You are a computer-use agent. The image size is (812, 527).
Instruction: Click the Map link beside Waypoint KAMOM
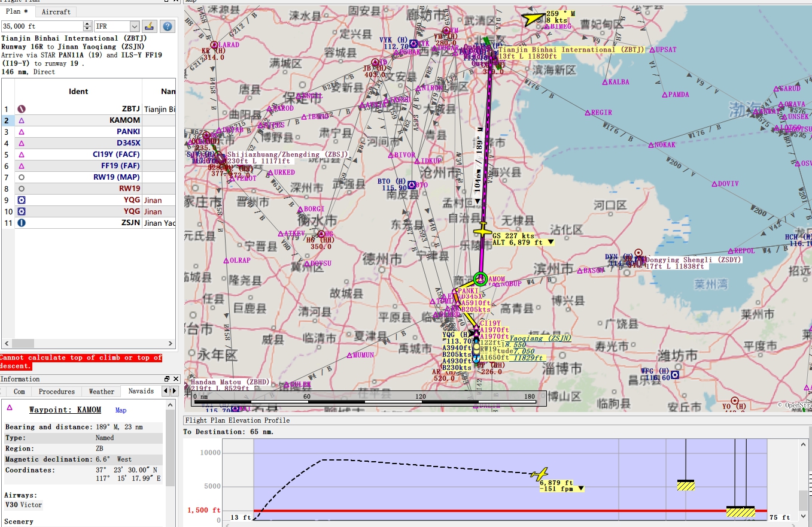121,410
